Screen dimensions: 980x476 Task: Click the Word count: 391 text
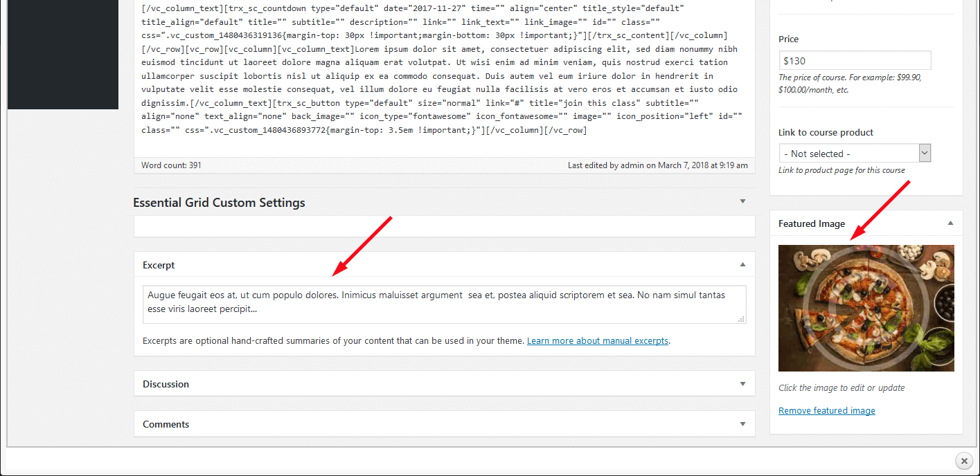(x=171, y=165)
